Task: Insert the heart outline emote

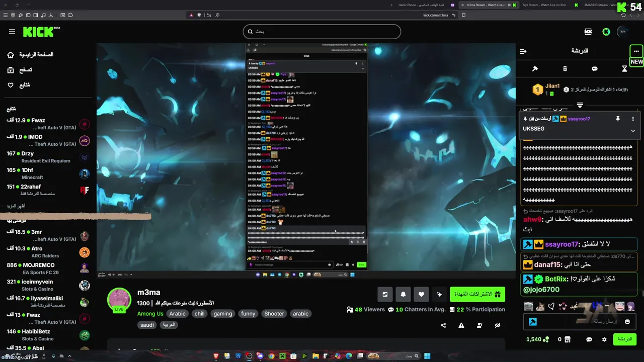Action: pyautogui.click(x=551, y=306)
